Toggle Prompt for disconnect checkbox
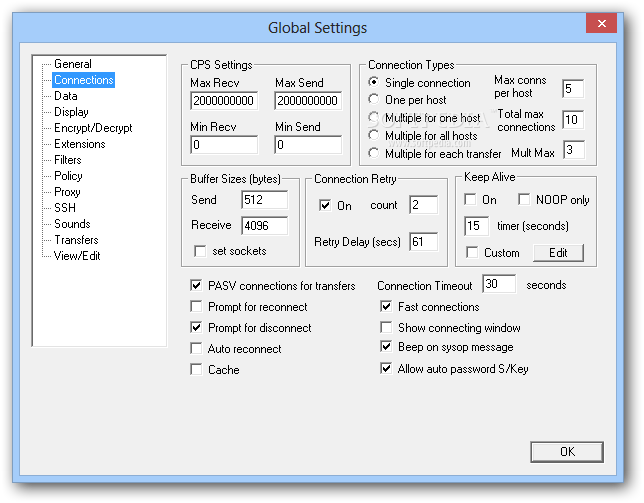This screenshot has height=503, width=644. [196, 328]
